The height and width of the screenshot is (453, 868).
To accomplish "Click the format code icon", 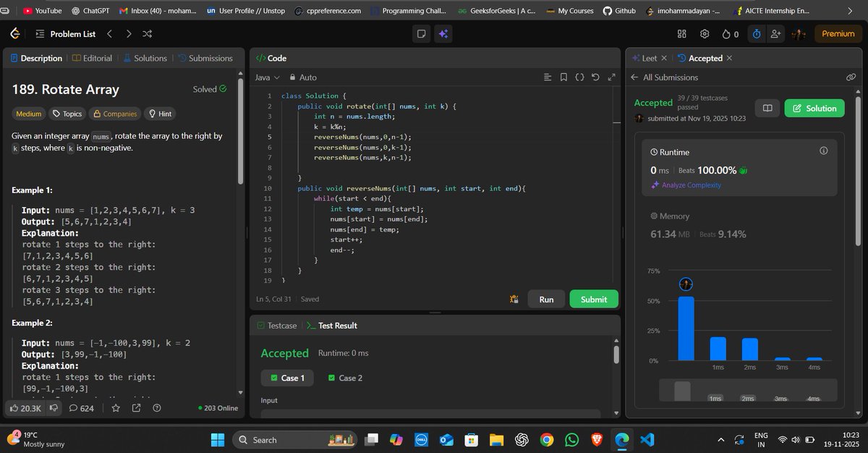I will pyautogui.click(x=548, y=77).
